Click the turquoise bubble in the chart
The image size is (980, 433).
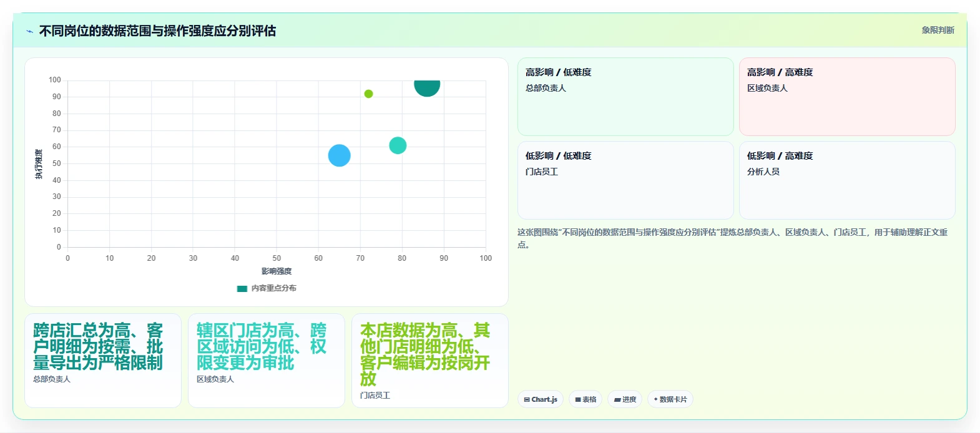point(398,145)
